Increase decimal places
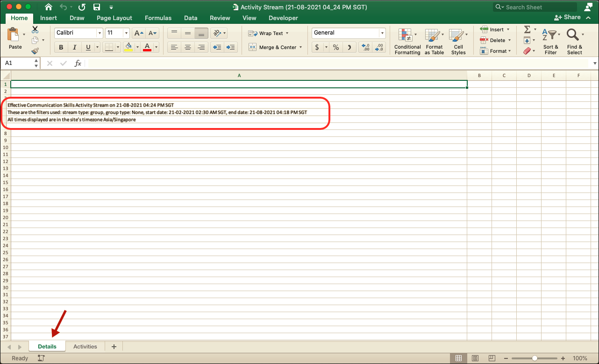 click(366, 47)
